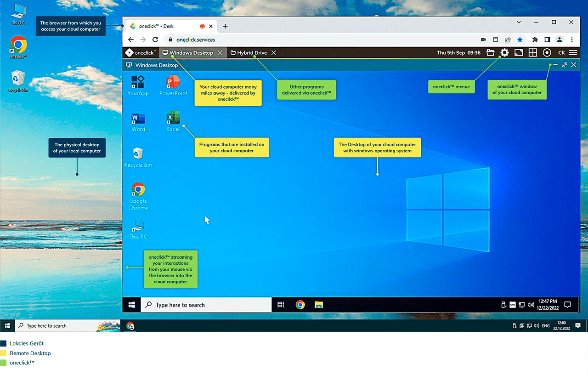Screen dimensions: 588x375
Task: Open PowerPoint on the cloud desktop
Action: [173, 85]
